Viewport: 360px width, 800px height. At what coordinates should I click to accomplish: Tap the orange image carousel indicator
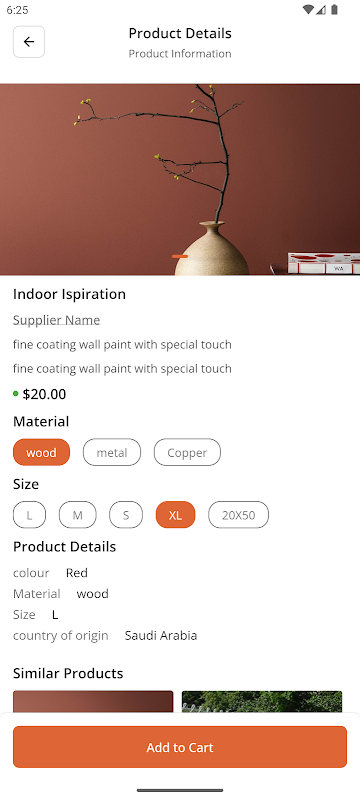(180, 256)
